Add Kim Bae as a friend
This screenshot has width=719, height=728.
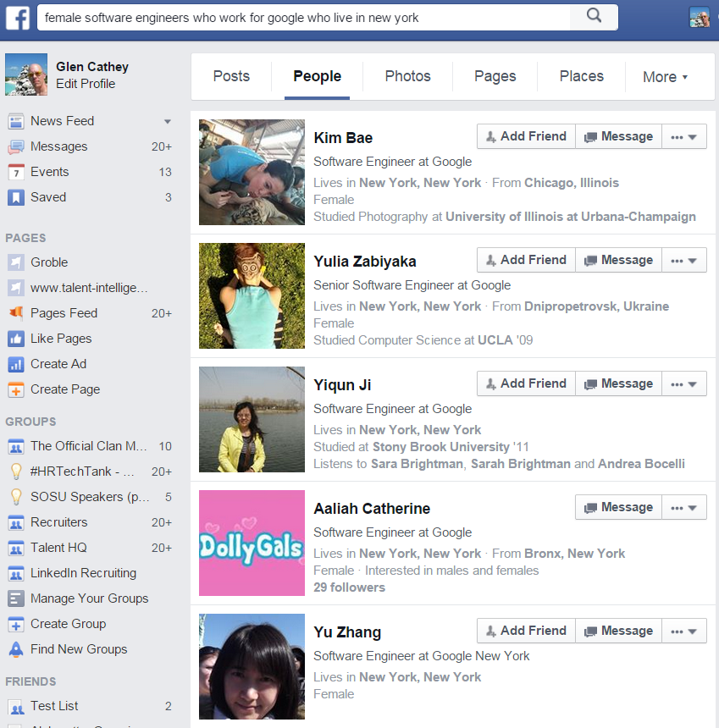click(526, 136)
